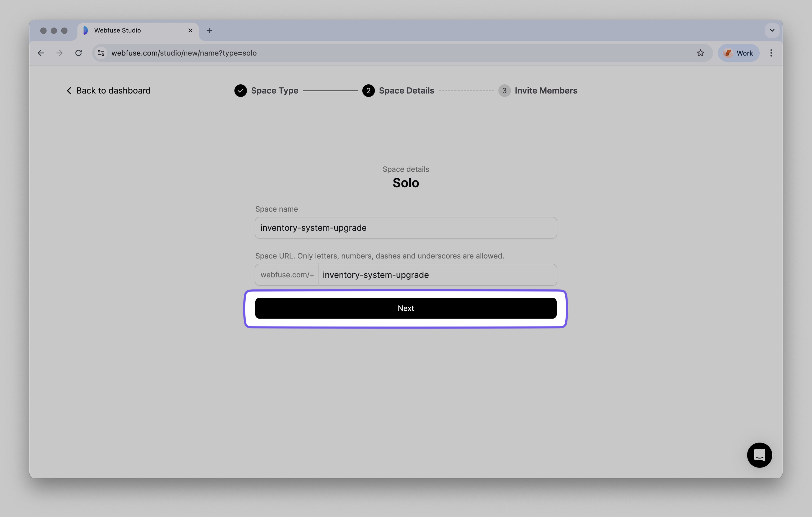Click the browser back arrow
The width and height of the screenshot is (812, 517).
point(41,53)
